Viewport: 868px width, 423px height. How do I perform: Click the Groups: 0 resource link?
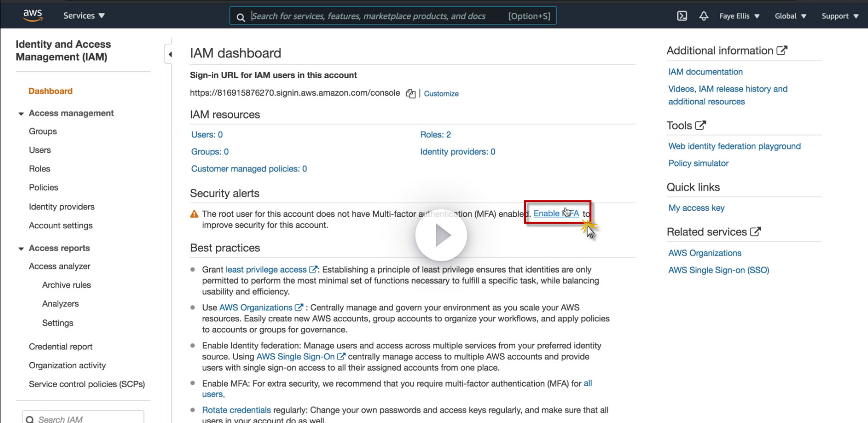pyautogui.click(x=210, y=152)
